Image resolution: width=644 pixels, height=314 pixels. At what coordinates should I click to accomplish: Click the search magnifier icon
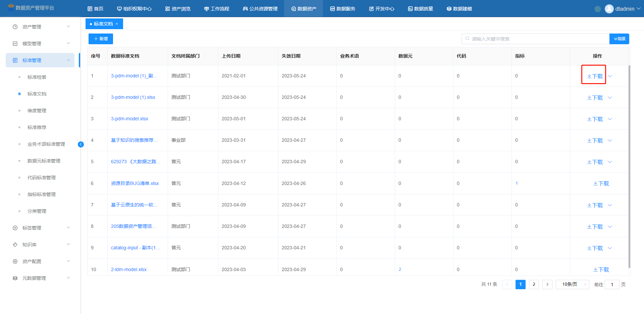pos(467,39)
